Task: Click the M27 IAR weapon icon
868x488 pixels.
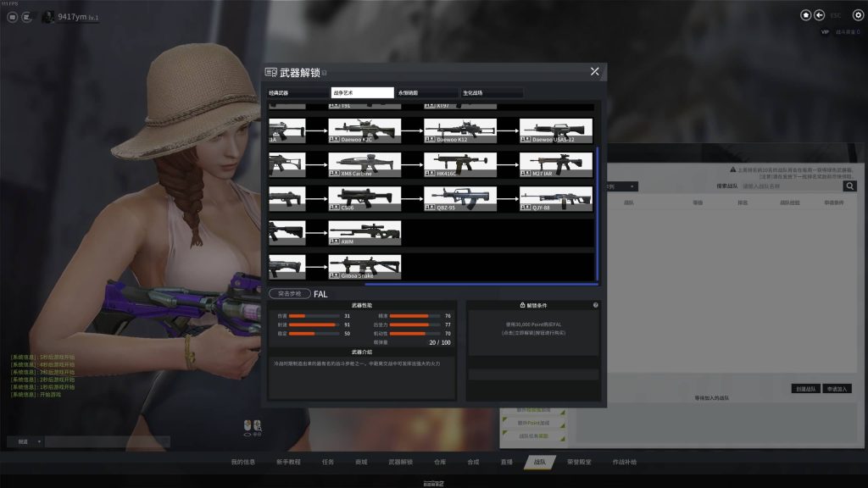Action: click(555, 164)
